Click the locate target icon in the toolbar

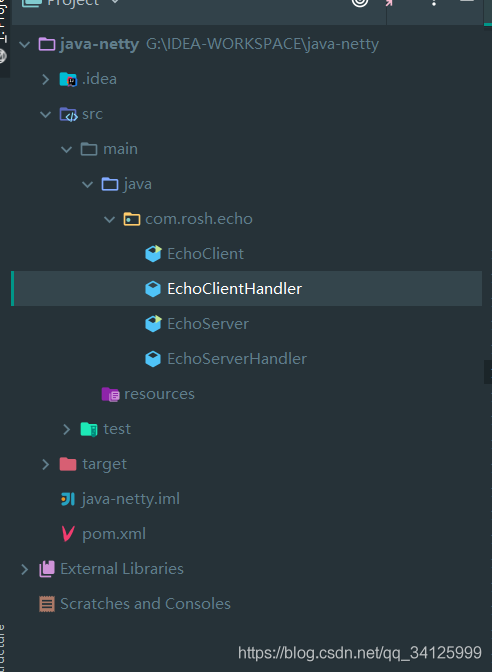[x=360, y=2]
